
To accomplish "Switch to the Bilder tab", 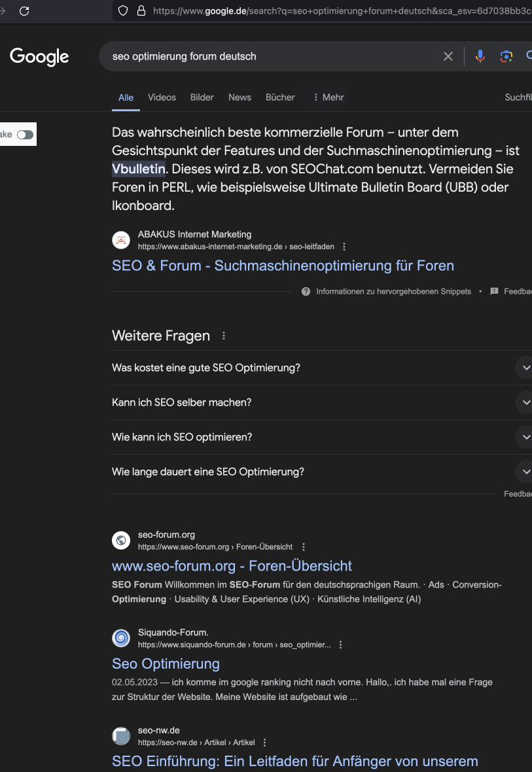I will click(x=202, y=97).
